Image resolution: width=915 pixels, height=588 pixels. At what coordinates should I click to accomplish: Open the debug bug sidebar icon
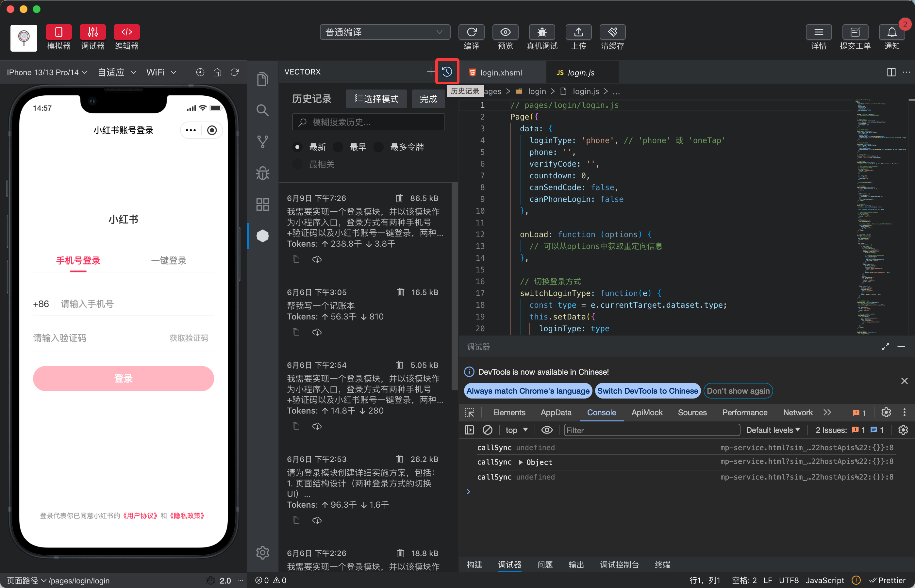pyautogui.click(x=263, y=173)
